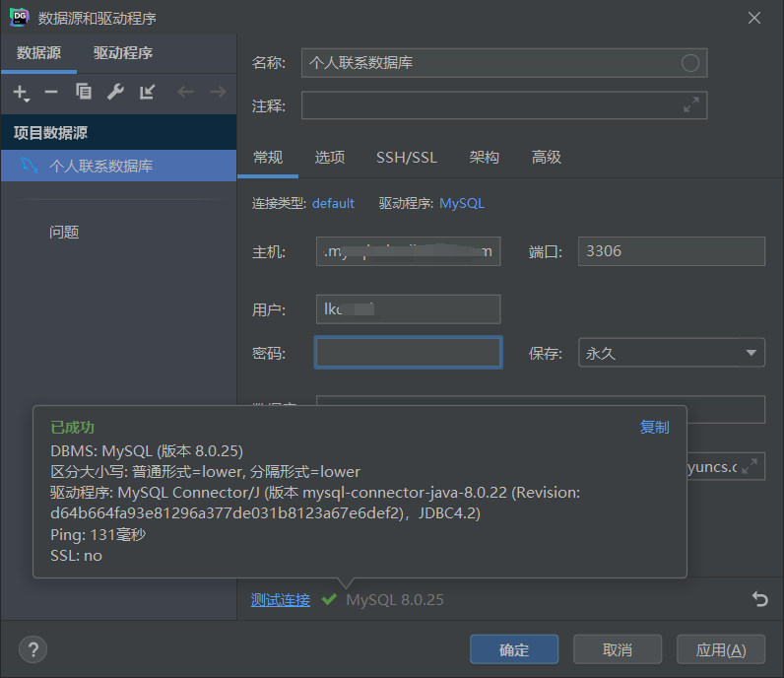
Task: Open the 常规 settings tab
Action: point(268,158)
